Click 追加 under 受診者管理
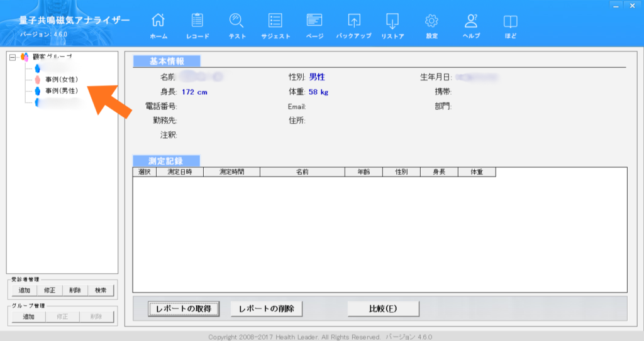 pyautogui.click(x=24, y=291)
